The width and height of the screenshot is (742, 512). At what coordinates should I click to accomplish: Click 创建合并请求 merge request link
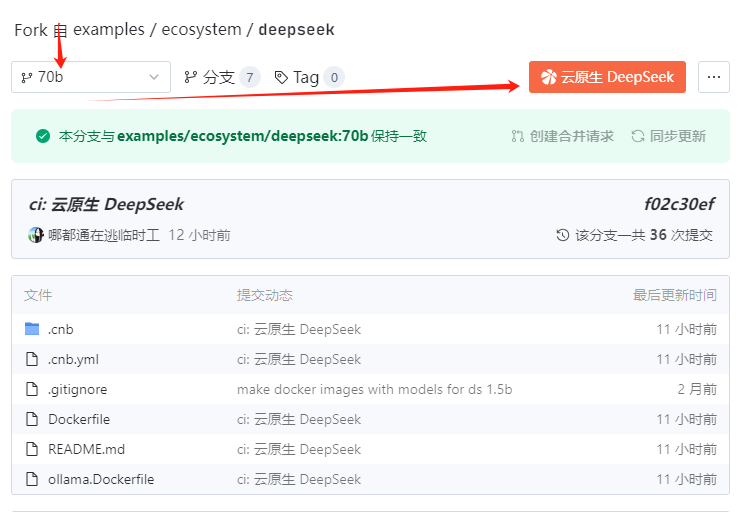563,136
